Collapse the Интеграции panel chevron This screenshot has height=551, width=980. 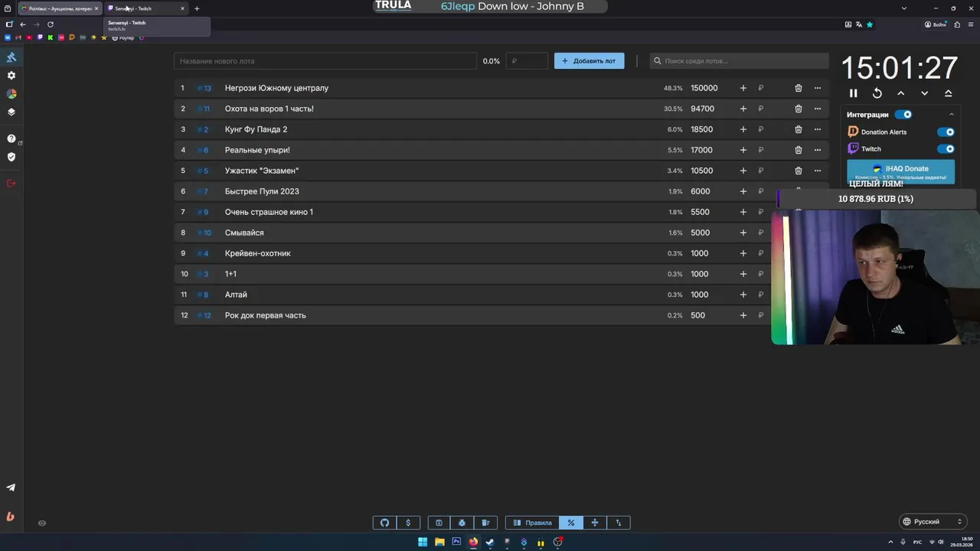[951, 114]
